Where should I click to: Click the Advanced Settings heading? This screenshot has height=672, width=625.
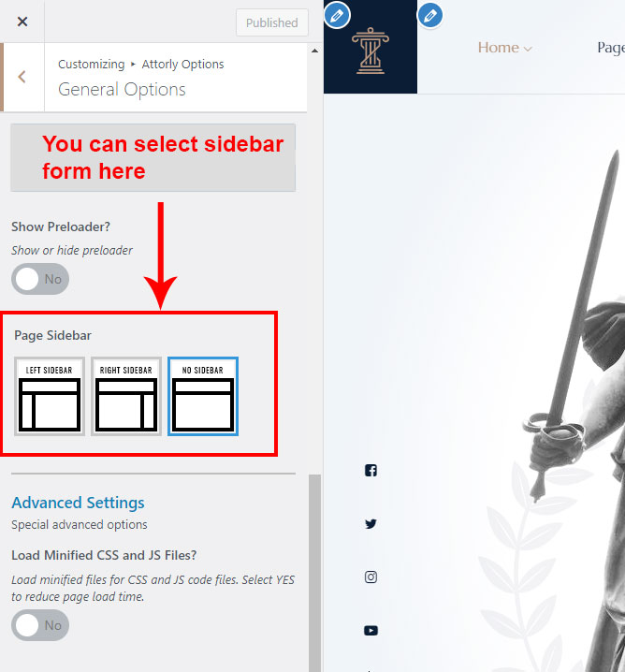coord(78,503)
